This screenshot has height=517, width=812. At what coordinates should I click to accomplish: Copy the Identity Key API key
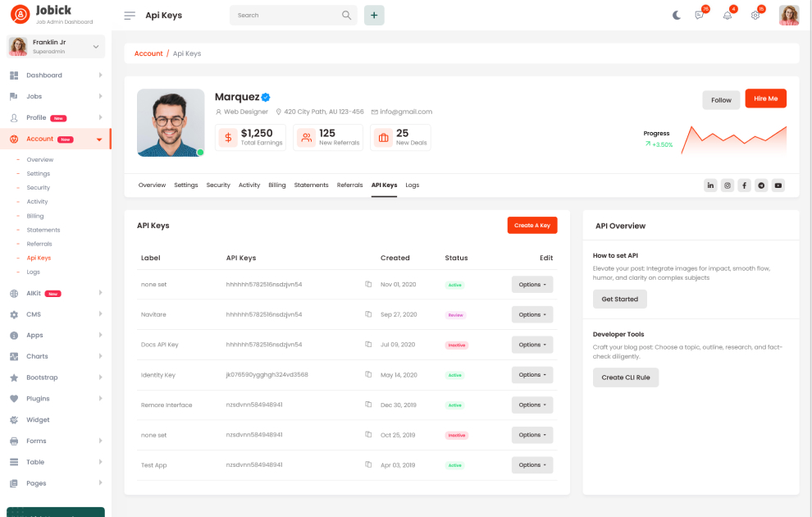pyautogui.click(x=368, y=375)
